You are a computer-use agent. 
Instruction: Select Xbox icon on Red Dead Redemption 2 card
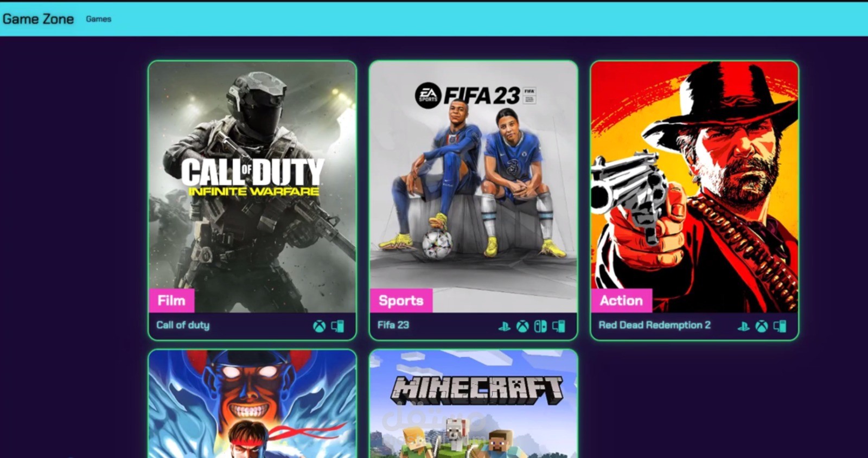[x=762, y=326]
